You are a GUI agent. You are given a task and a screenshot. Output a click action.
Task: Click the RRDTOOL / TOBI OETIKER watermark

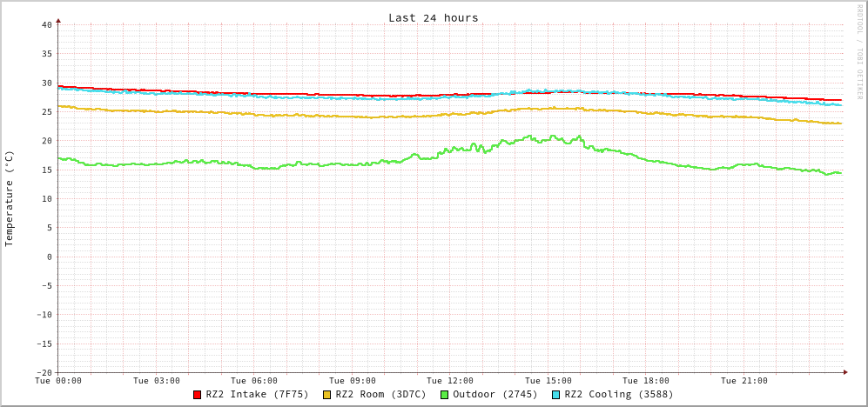click(859, 52)
